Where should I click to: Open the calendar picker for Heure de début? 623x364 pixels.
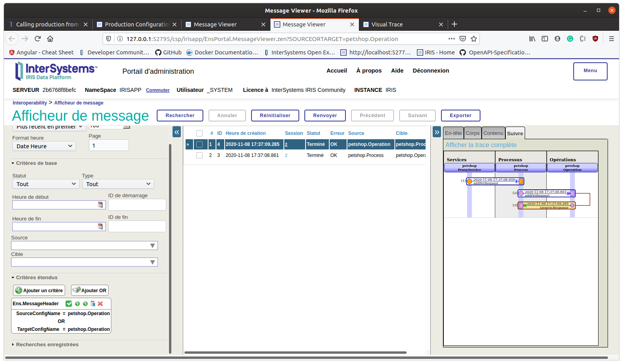(x=100, y=205)
